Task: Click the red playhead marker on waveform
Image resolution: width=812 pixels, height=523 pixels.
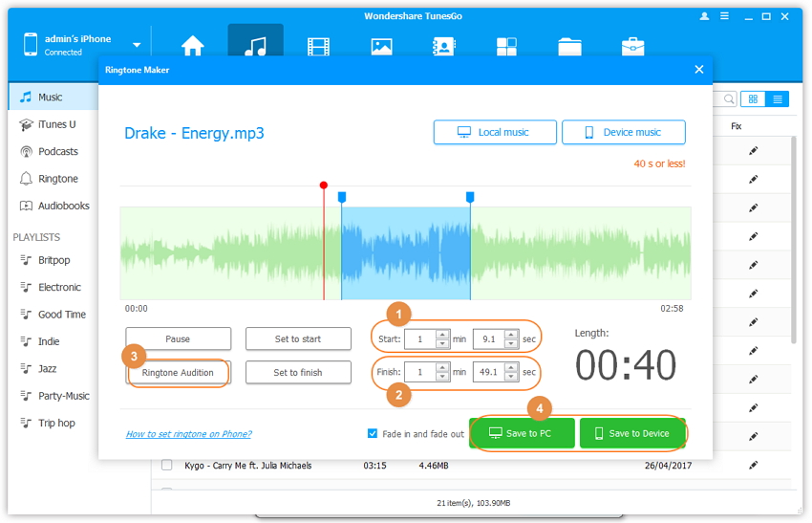Action: [x=324, y=185]
